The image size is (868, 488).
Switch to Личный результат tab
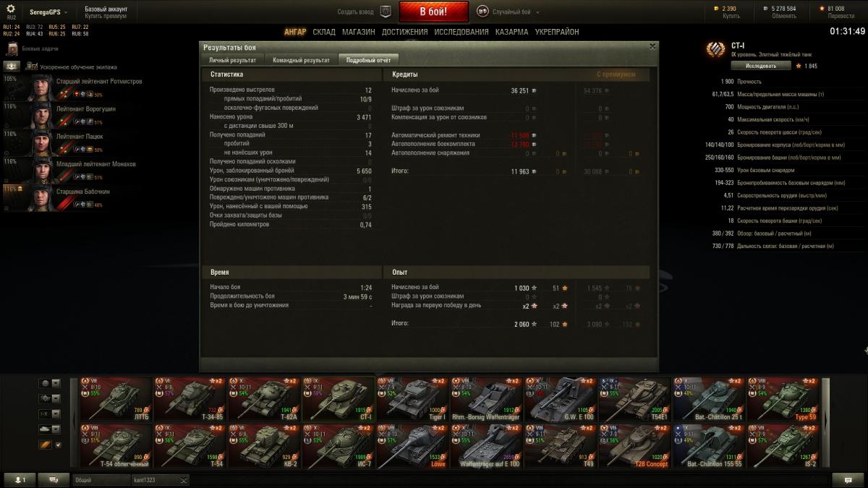coord(232,60)
